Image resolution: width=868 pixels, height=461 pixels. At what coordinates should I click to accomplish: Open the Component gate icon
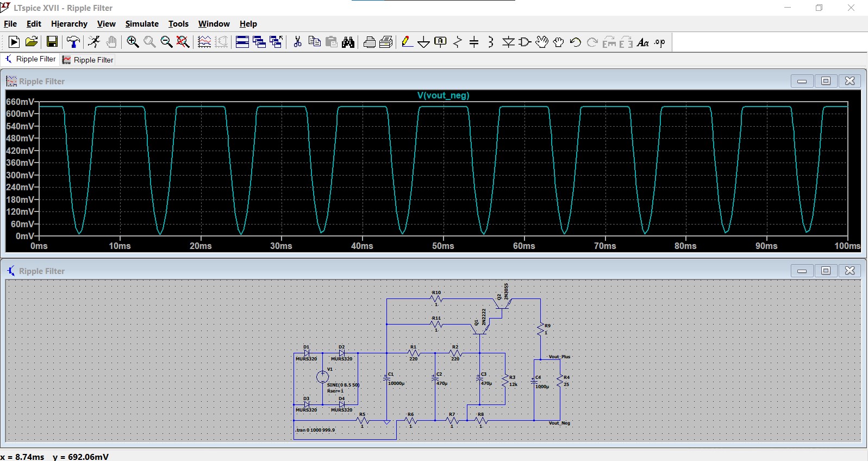525,42
